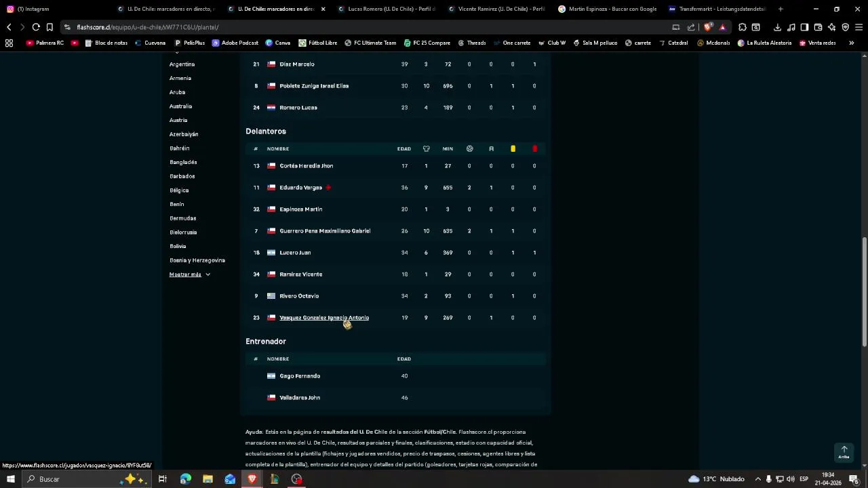Open the browser apps grid icon

click(x=9, y=43)
